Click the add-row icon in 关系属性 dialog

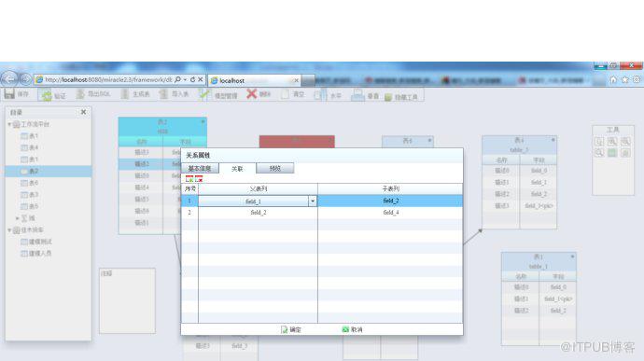tap(189, 179)
